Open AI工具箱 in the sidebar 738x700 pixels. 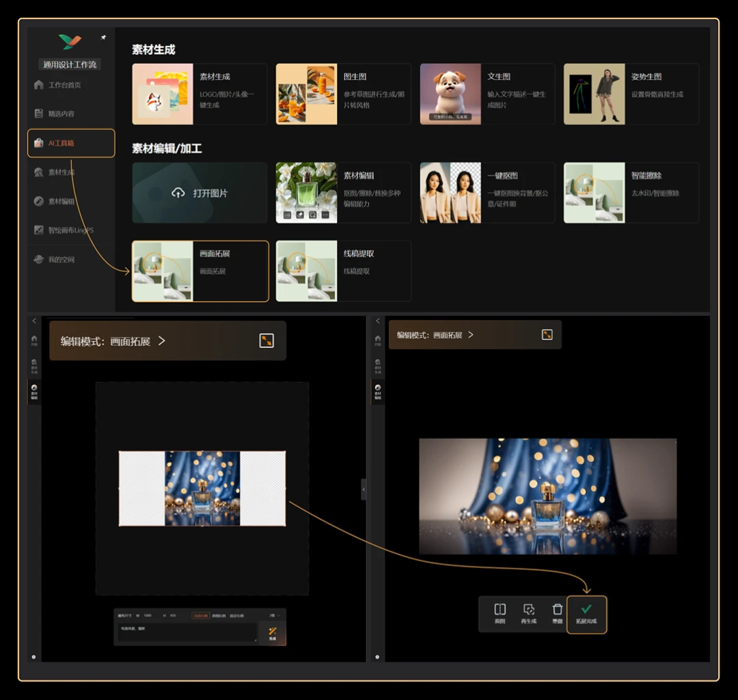pos(71,143)
